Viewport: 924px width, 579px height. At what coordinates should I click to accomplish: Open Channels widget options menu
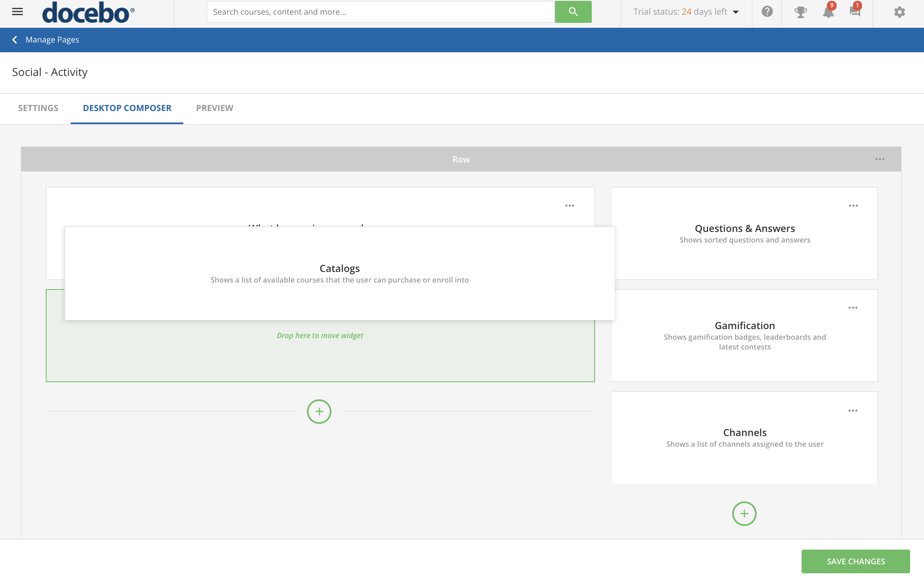click(853, 411)
